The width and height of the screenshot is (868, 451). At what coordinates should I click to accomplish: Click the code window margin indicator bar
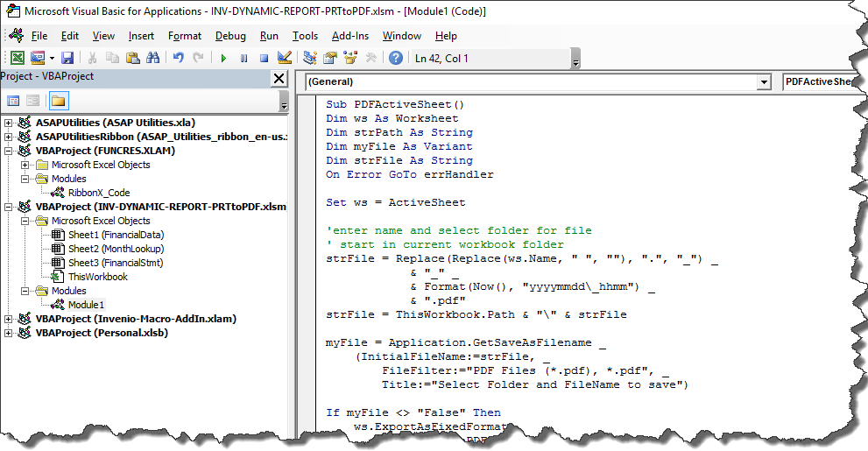(x=307, y=265)
